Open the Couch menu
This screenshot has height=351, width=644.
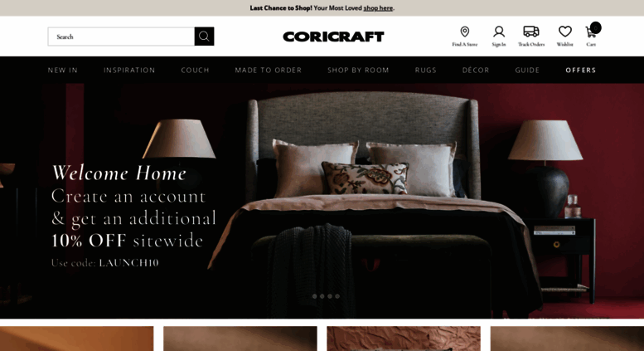click(x=195, y=71)
